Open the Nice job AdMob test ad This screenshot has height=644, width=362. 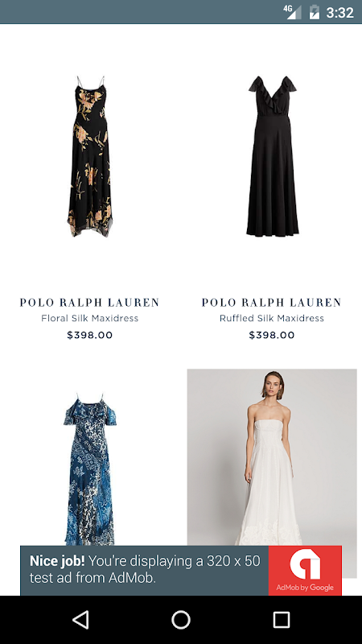(x=181, y=571)
